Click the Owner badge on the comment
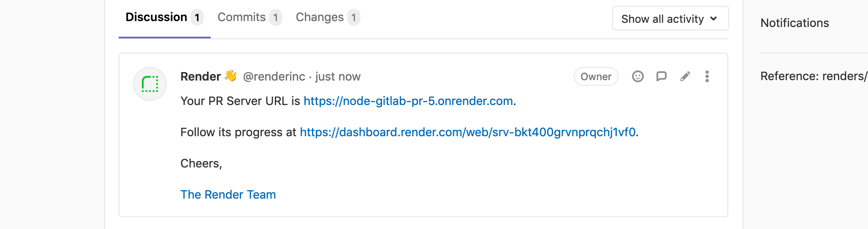Image resolution: width=868 pixels, height=229 pixels. [596, 77]
